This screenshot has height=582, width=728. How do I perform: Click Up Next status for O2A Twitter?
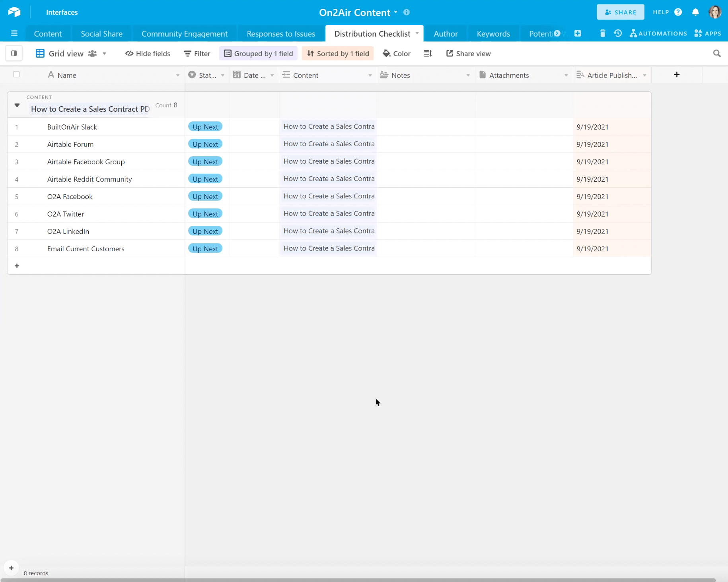205,214
